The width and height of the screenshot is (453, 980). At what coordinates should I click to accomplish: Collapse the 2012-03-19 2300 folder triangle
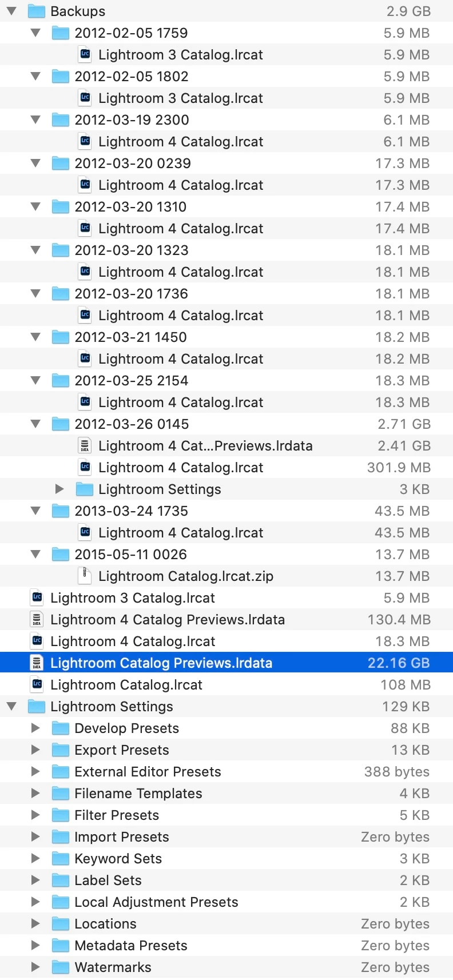click(x=35, y=119)
